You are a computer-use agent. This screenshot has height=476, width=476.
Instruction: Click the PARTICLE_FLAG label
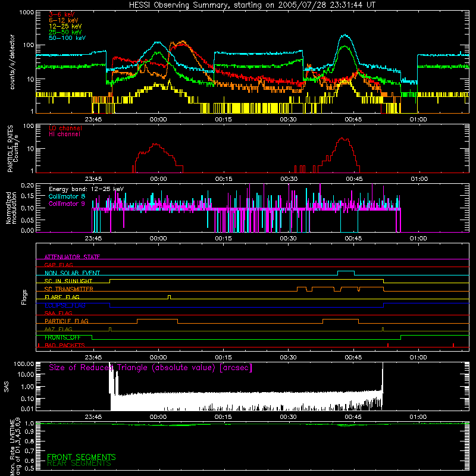click(67, 321)
